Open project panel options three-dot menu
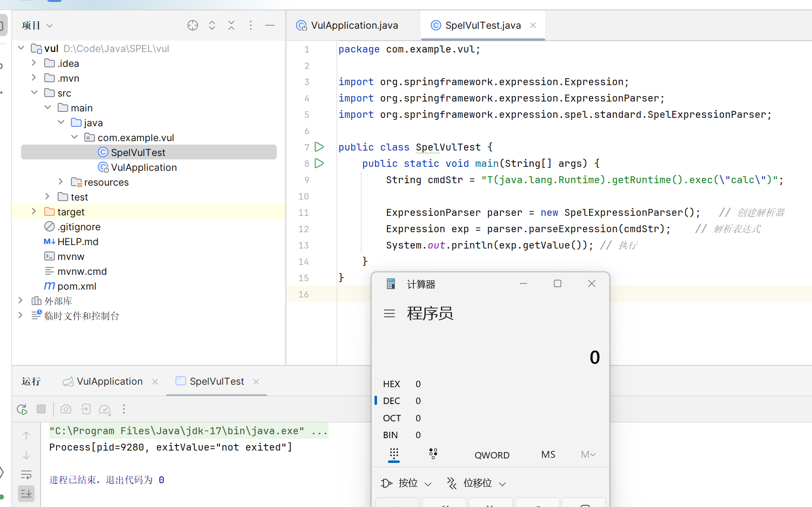Viewport: 812px width, 507px height. pos(251,25)
